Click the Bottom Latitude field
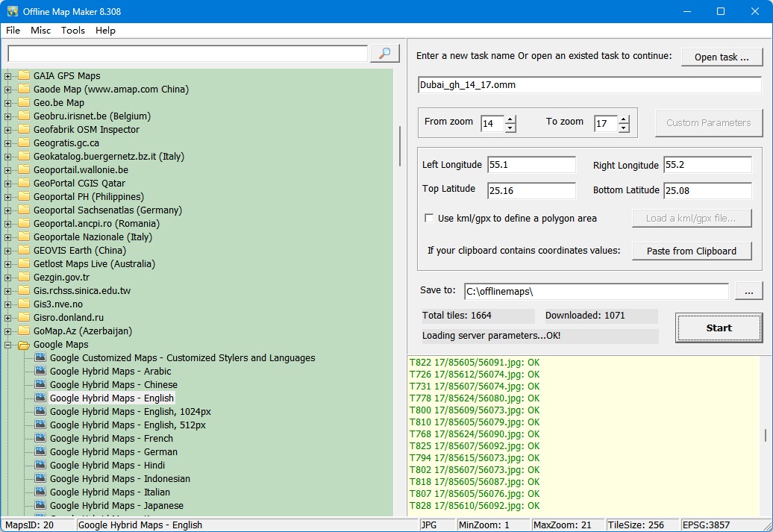773x532 pixels. (x=707, y=190)
